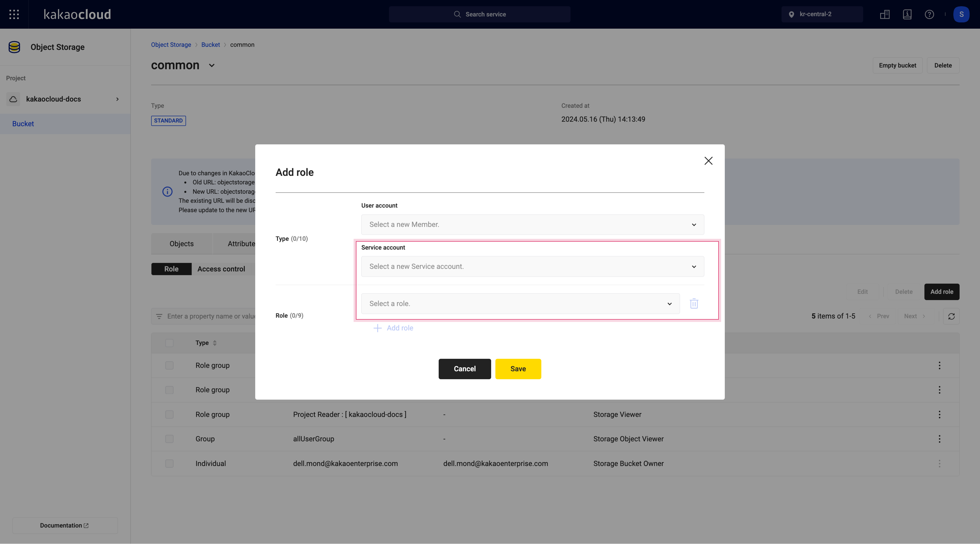Click the search magnifier icon
Screen dimensions: 980x544
point(457,14)
